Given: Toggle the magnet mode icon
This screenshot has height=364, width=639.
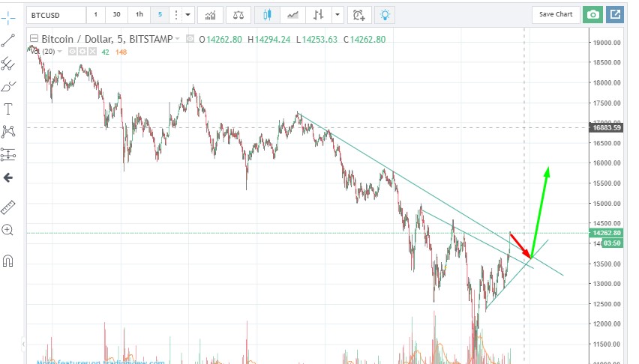Looking at the screenshot, I should 7,261.
